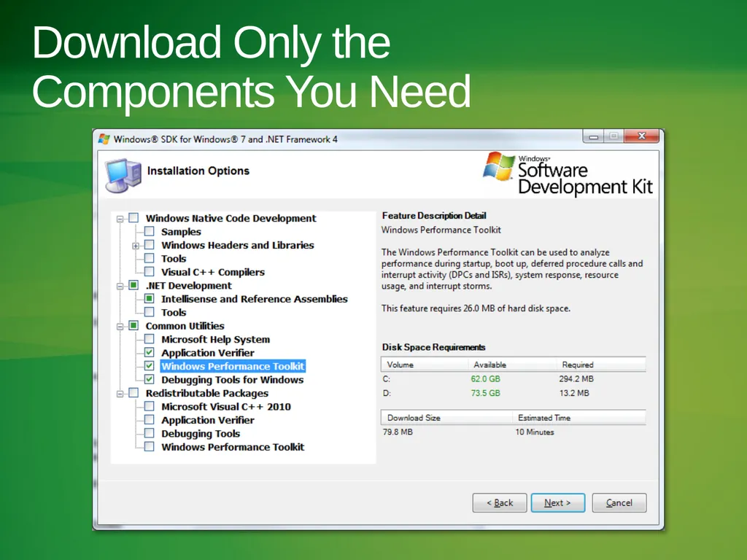Select the Microsoft Help System label
747x560 pixels.
pos(215,340)
